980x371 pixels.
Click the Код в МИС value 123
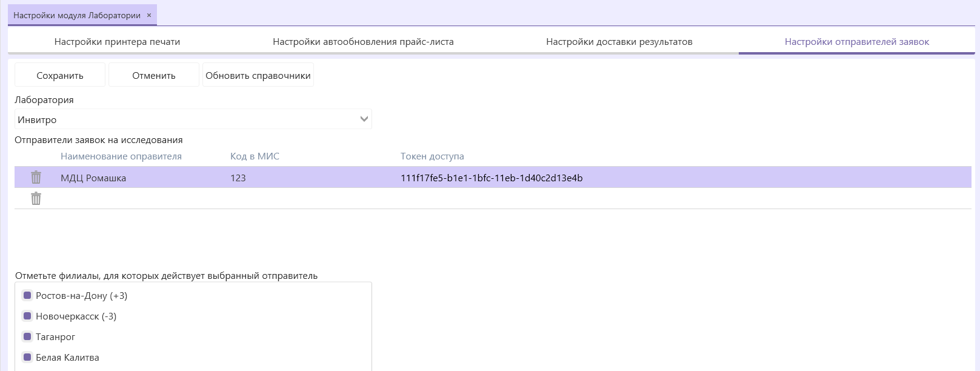click(x=238, y=178)
